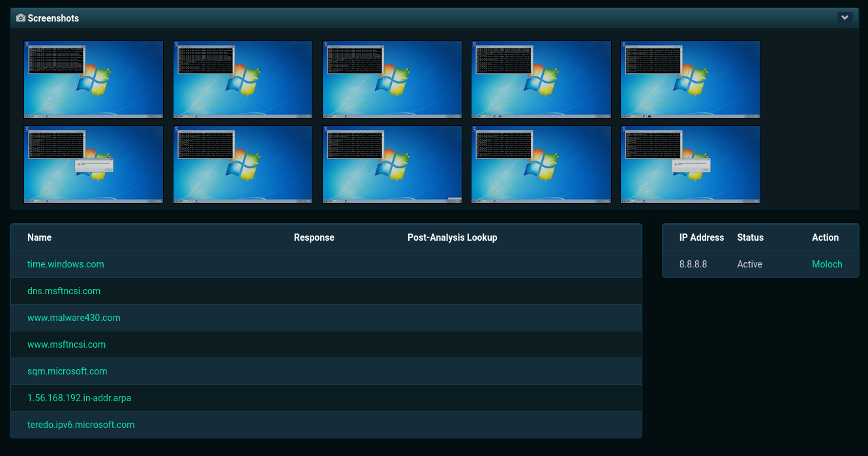Click the Response column header
The height and width of the screenshot is (456, 868).
314,237
